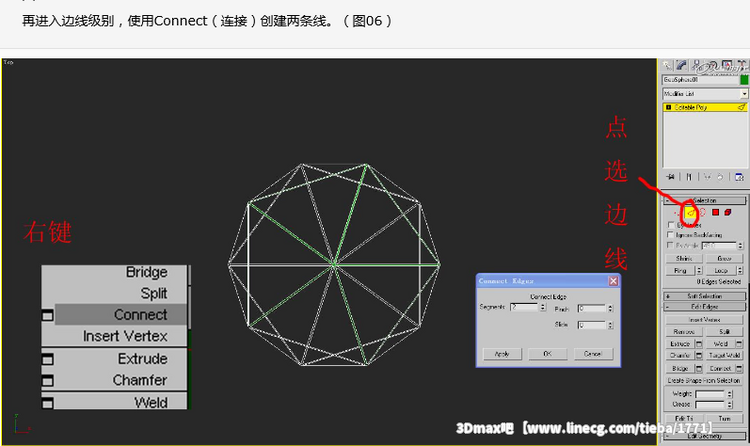
Task: Click Bridge button in Edit Edges
Action: click(680, 368)
